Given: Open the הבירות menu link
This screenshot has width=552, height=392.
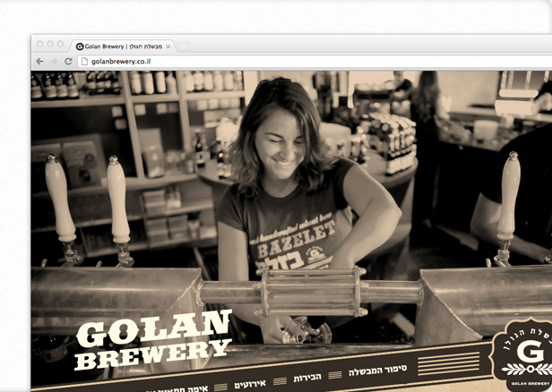Looking at the screenshot, I should pos(307,378).
